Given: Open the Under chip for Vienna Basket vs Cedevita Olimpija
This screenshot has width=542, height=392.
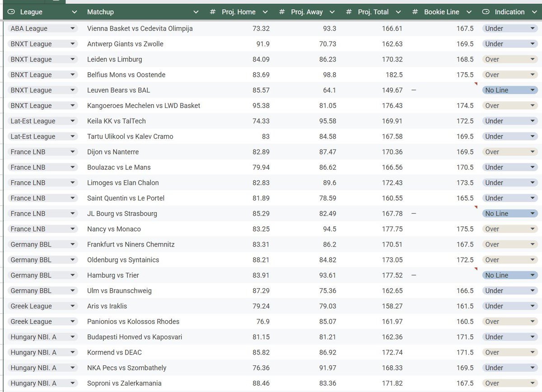Looking at the screenshot, I should (x=509, y=28).
